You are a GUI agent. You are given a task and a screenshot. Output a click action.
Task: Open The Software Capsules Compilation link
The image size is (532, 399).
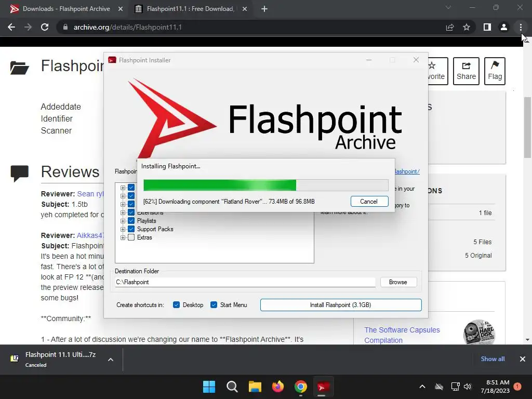[x=402, y=335]
